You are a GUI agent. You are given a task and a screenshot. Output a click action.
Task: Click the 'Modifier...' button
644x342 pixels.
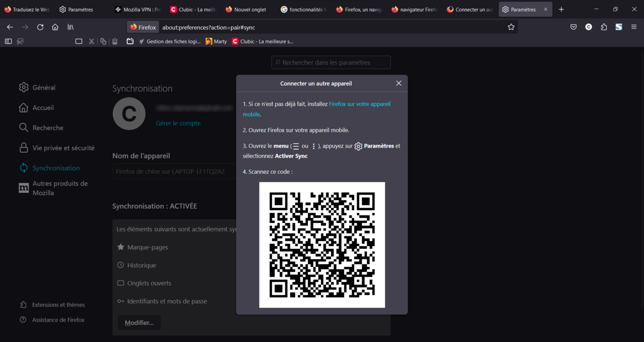pos(139,323)
